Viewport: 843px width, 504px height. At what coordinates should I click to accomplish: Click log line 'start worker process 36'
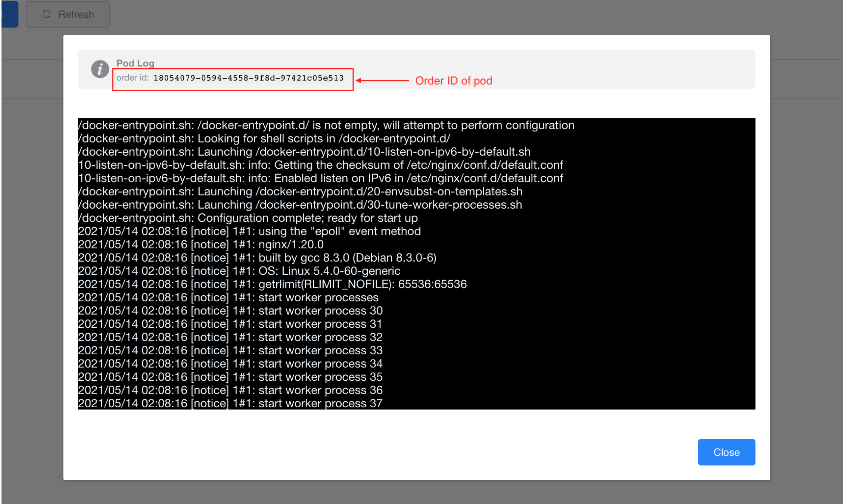point(230,390)
